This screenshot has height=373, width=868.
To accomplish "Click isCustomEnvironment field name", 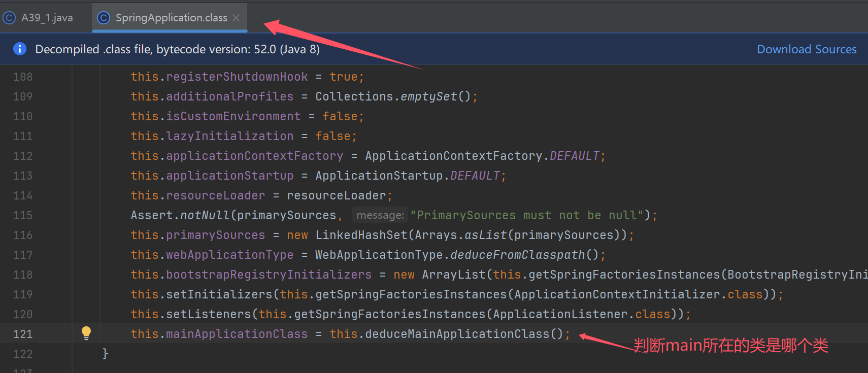I will point(233,116).
